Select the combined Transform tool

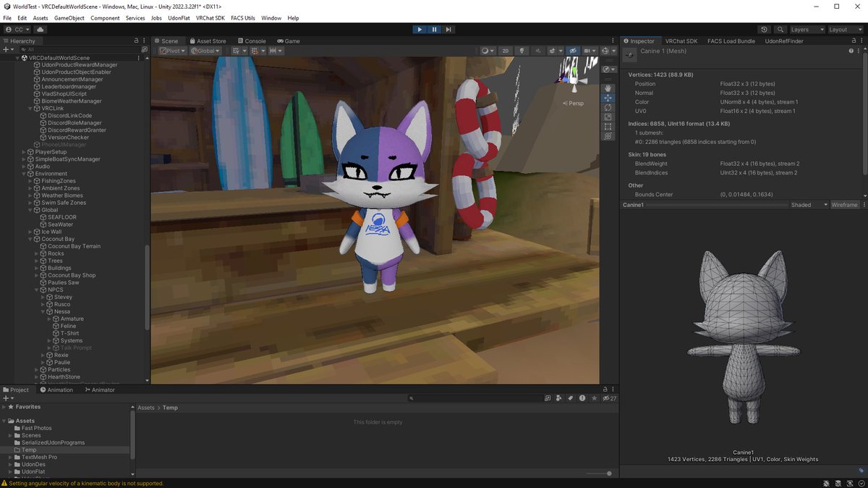pyautogui.click(x=608, y=135)
